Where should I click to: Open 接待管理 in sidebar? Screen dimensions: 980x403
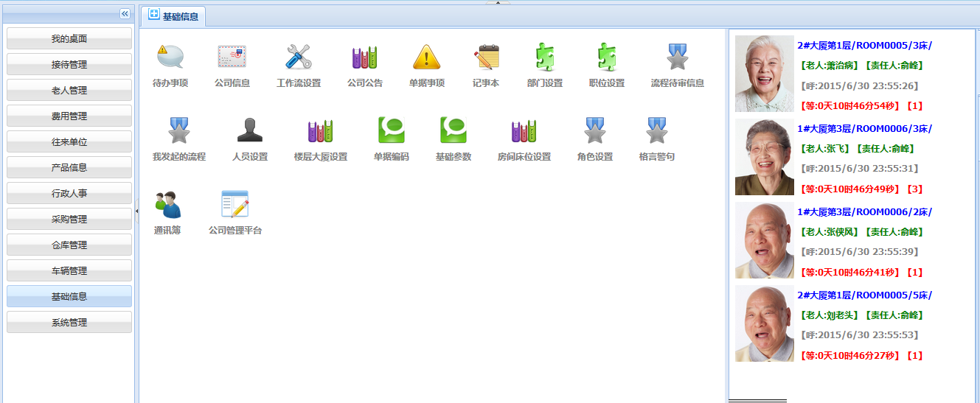(69, 64)
